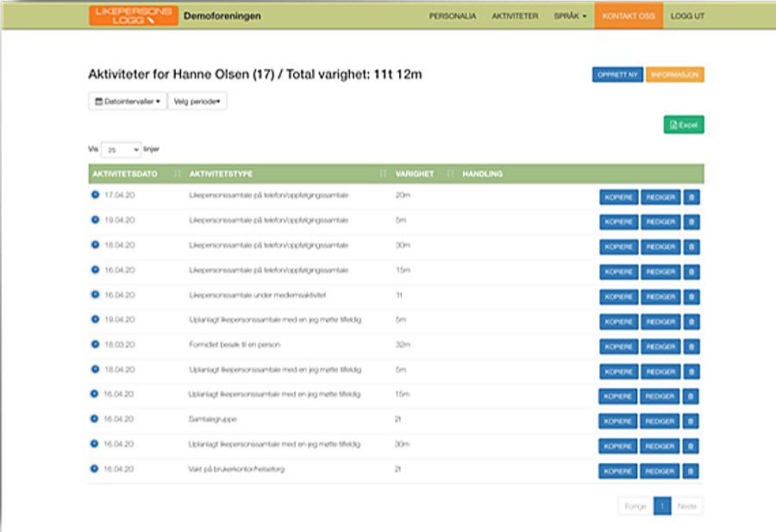
Task: Expand the Vakt på brukerkontor row details
Action: coord(94,468)
